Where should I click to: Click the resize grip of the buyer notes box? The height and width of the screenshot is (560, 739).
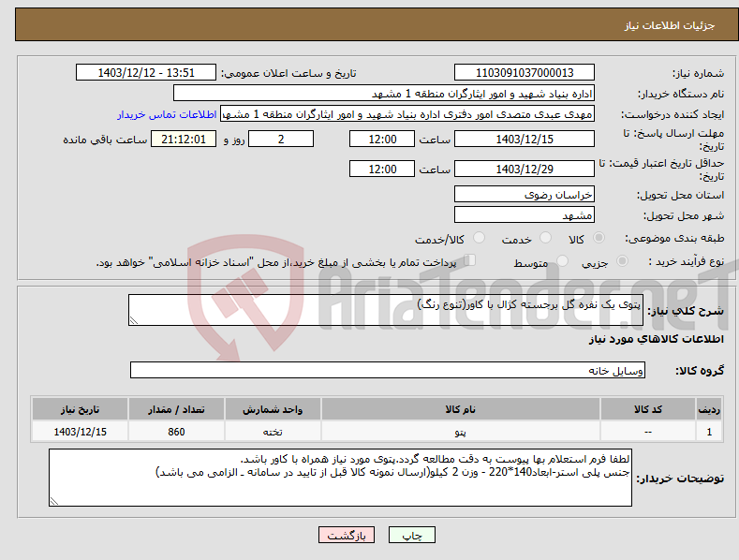click(53, 501)
